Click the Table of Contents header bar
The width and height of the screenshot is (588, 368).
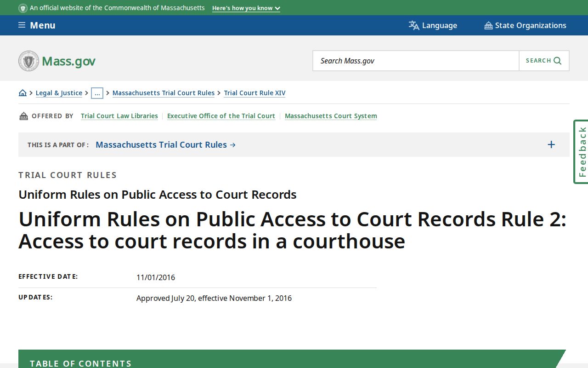tap(292, 359)
